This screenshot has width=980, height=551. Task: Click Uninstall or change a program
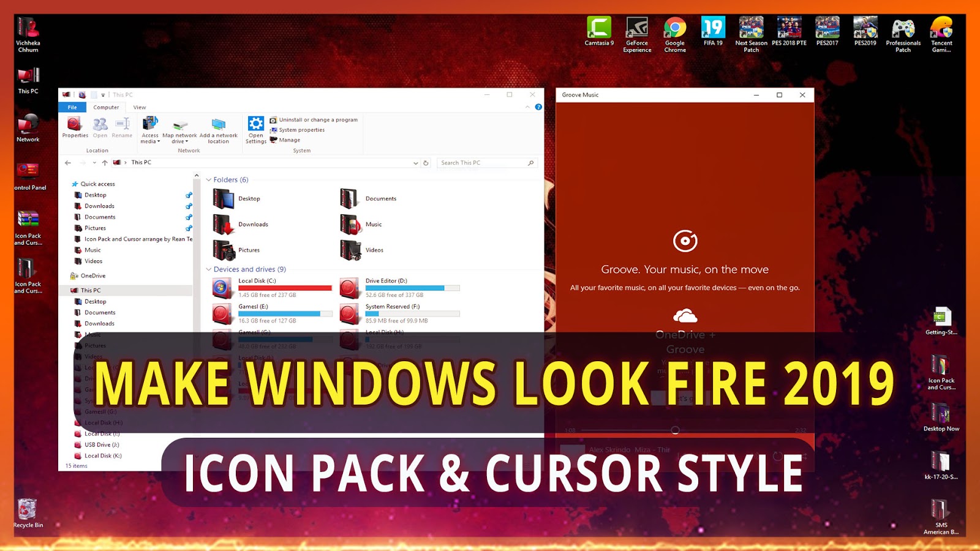[314, 119]
